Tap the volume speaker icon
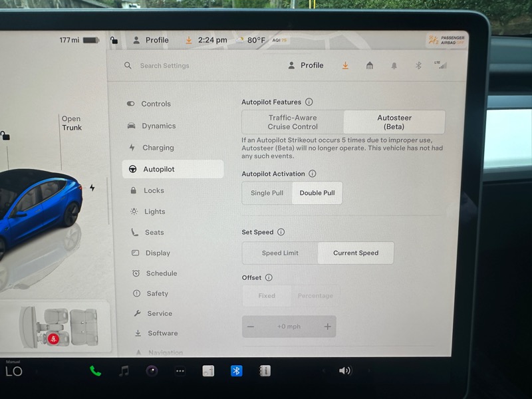This screenshot has height=399, width=532. (x=344, y=371)
